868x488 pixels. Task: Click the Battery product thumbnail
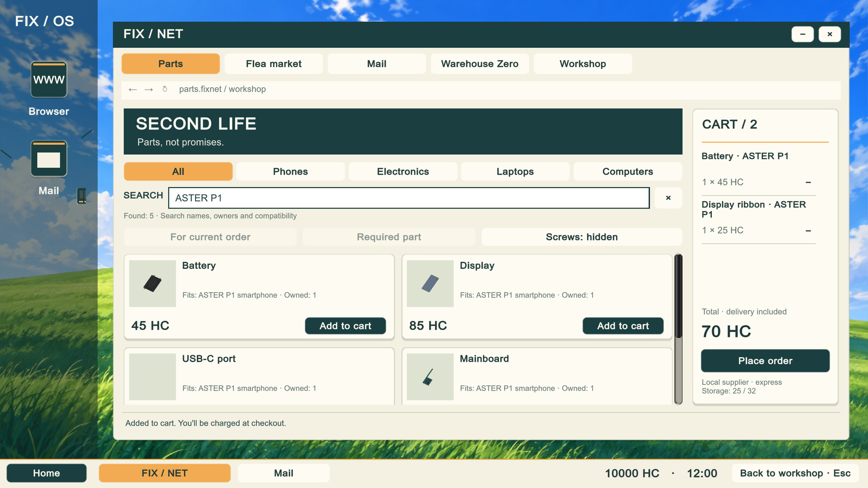153,284
